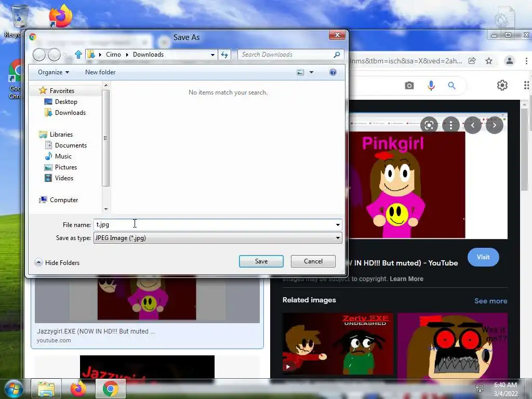532x399 pixels.
Task: Select Downloads under Favorites
Action: [70, 113]
